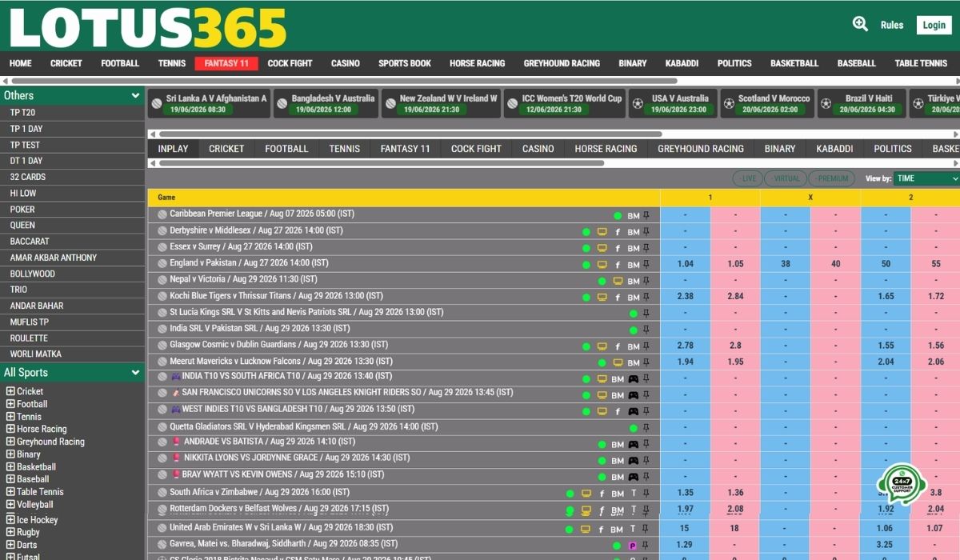Click in-play green dot for Glasgow Cosmic row
Screen dimensions: 960x560
point(586,346)
